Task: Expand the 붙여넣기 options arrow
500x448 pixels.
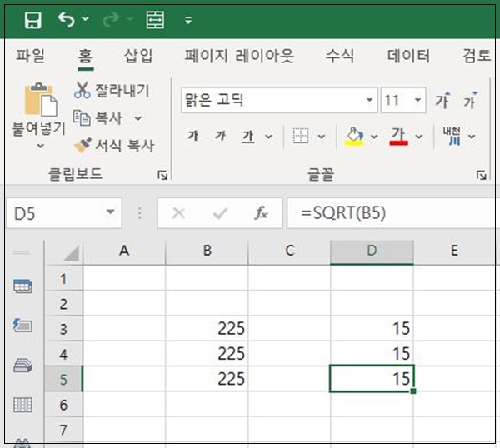Action: (40, 146)
